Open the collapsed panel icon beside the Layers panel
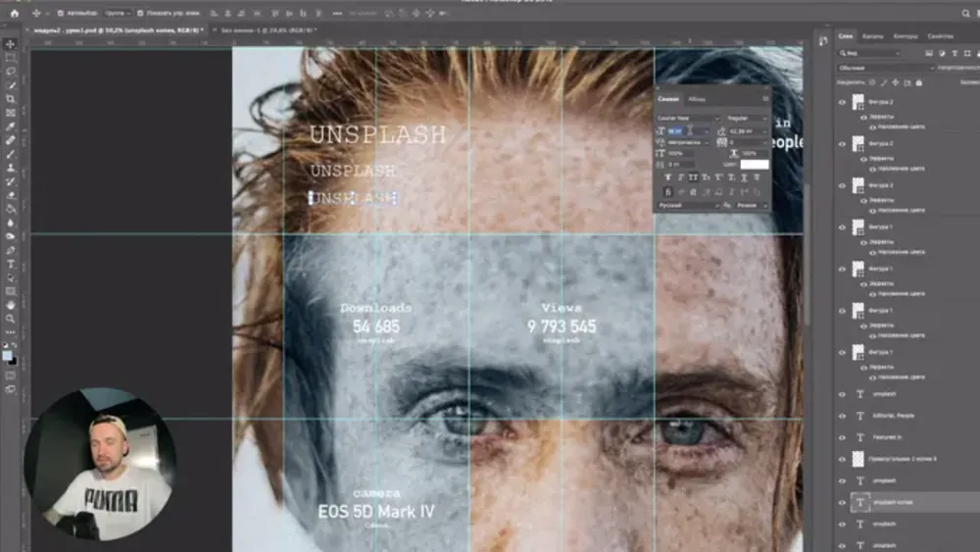 pyautogui.click(x=823, y=40)
